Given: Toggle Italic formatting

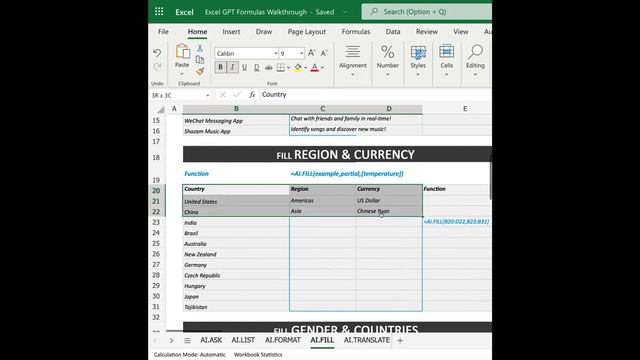Looking at the screenshot, I should pyautogui.click(x=232, y=67).
